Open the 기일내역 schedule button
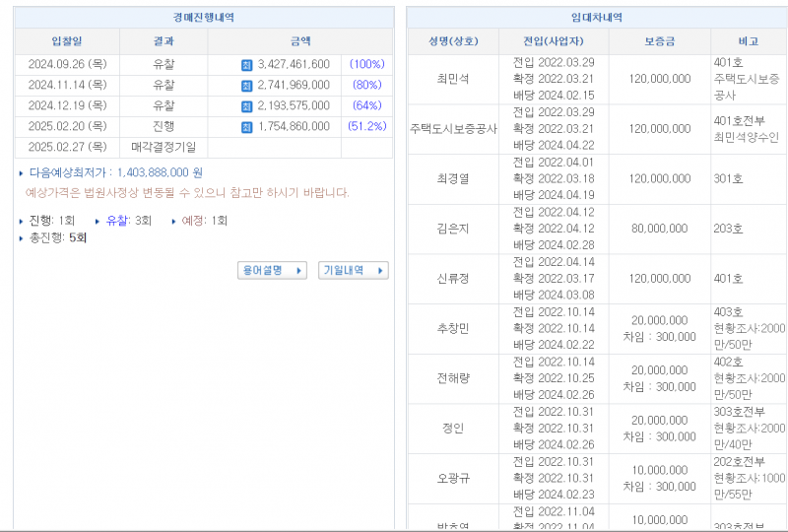Screen dimensions: 788x532 353,270
